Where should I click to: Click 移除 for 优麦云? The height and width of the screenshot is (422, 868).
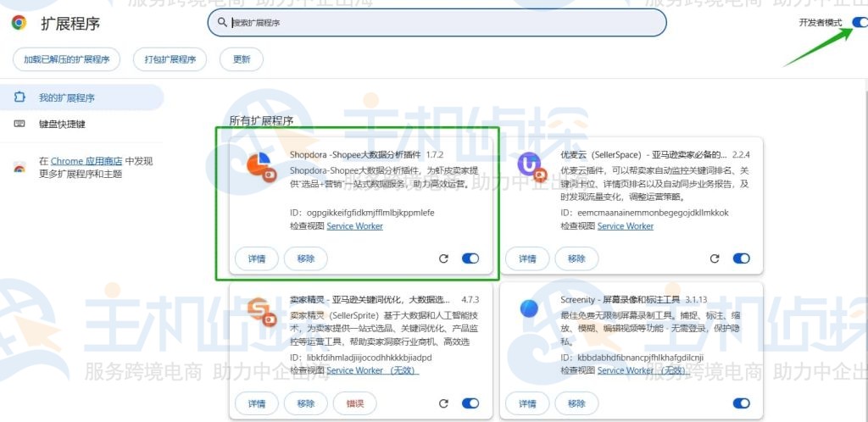[x=576, y=258]
